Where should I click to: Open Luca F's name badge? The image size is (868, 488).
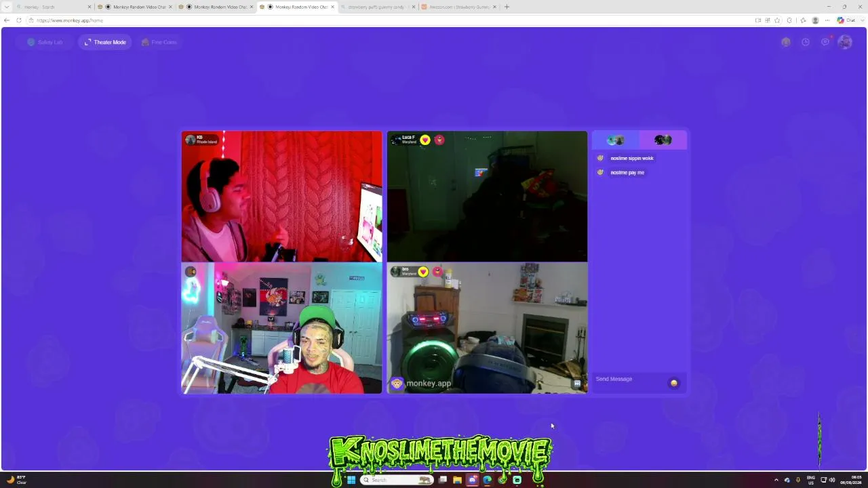pos(404,140)
